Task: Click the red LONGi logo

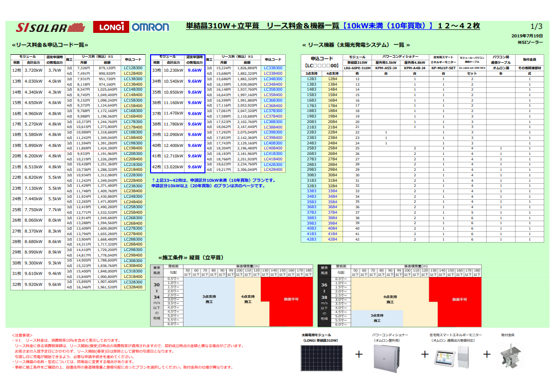Action: coord(111,27)
